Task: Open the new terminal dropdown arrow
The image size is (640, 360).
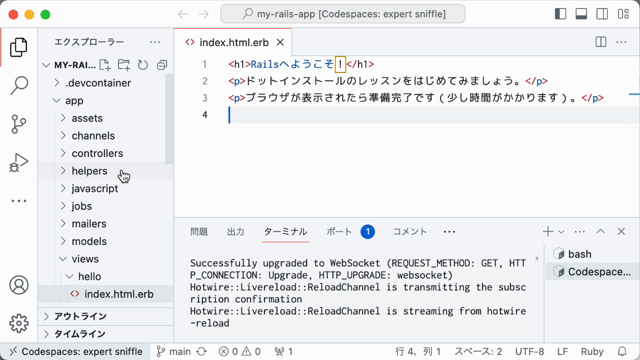Action: (561, 232)
